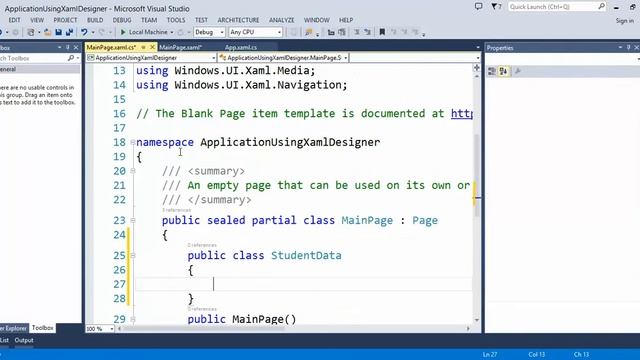This screenshot has width=640, height=360.
Task: Collapse the MainPage constructor at line 29
Action: (x=133, y=319)
